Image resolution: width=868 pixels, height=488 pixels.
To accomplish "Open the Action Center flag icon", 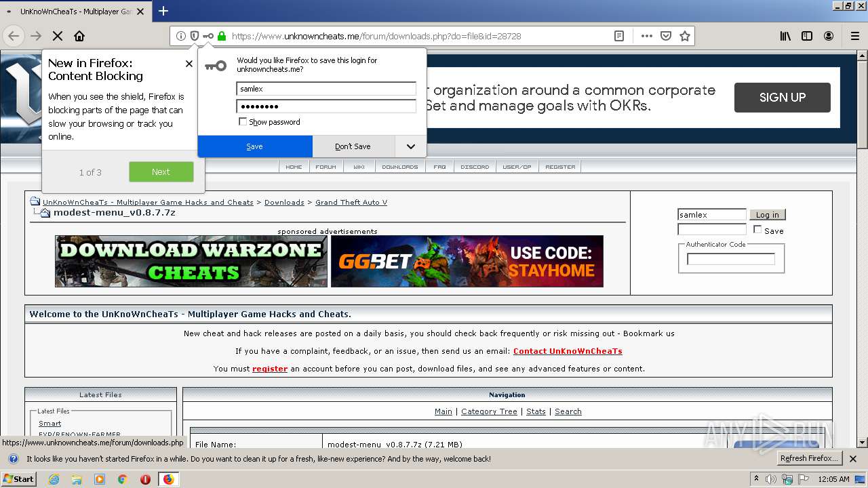I will [x=803, y=479].
